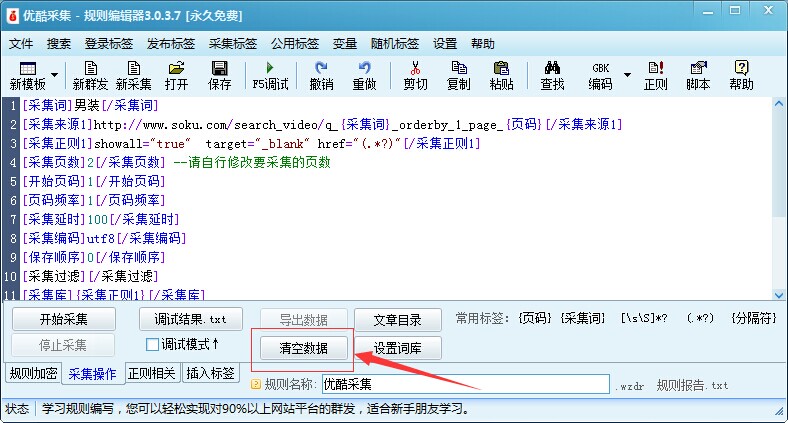Open the 设置 menu
788x423 pixels.
[445, 44]
